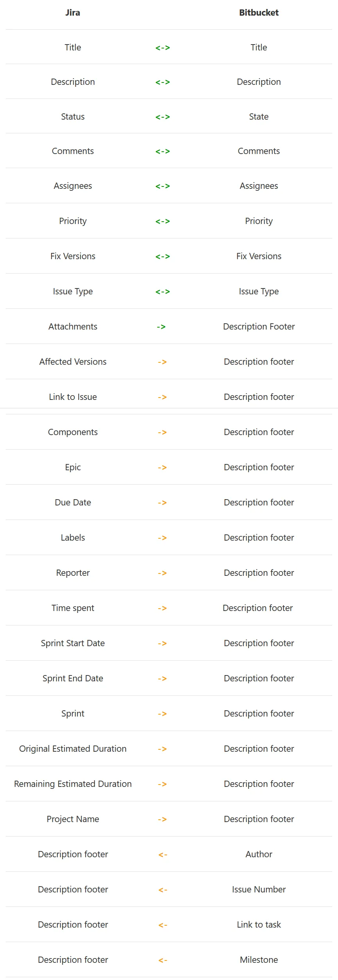Viewport: 338px width, 980px height.
Task: Click the Remaining Estimated Duration cell
Action: coord(73,784)
